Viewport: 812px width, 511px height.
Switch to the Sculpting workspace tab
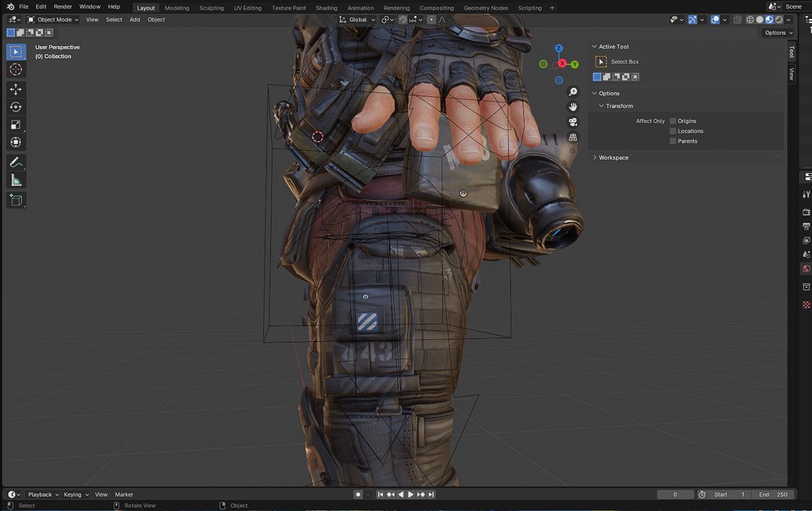click(211, 8)
